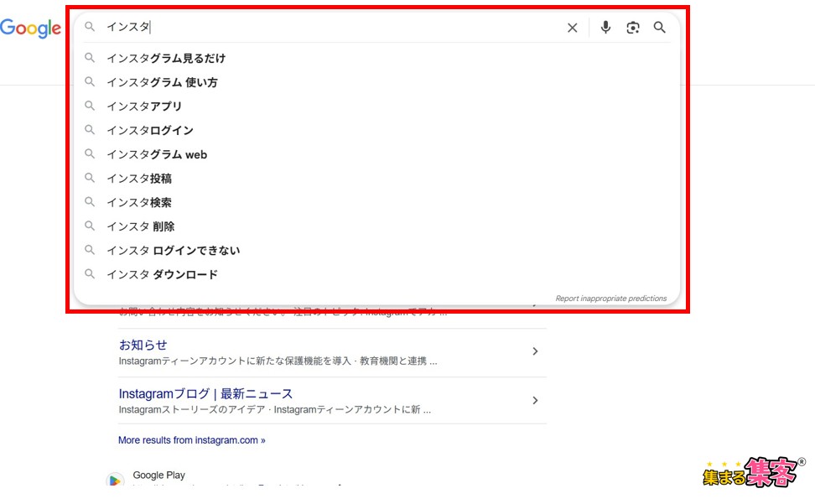Click More results from instagram.com link
815x504 pixels.
click(192, 440)
